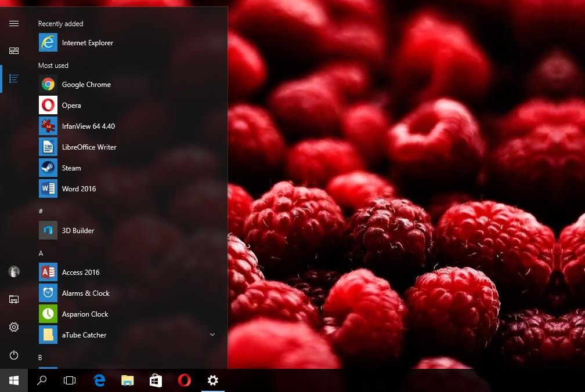The width and height of the screenshot is (585, 392).
Task: Open 3D Builder
Action: point(78,230)
